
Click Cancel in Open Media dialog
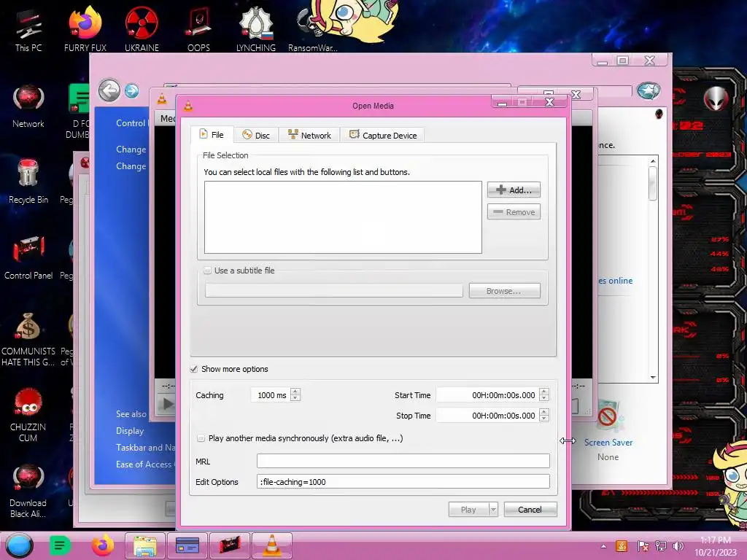pyautogui.click(x=530, y=510)
